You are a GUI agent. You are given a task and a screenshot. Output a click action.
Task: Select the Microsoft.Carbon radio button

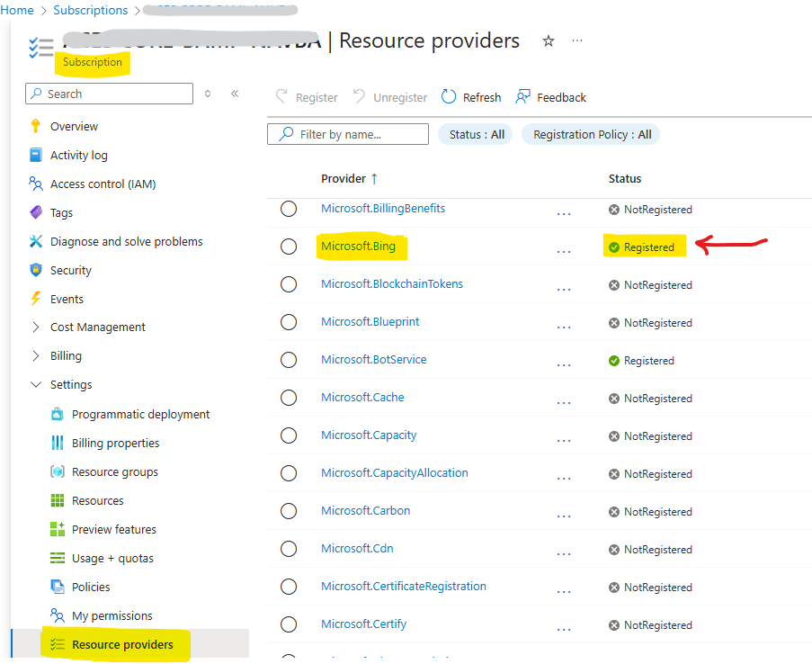point(289,511)
